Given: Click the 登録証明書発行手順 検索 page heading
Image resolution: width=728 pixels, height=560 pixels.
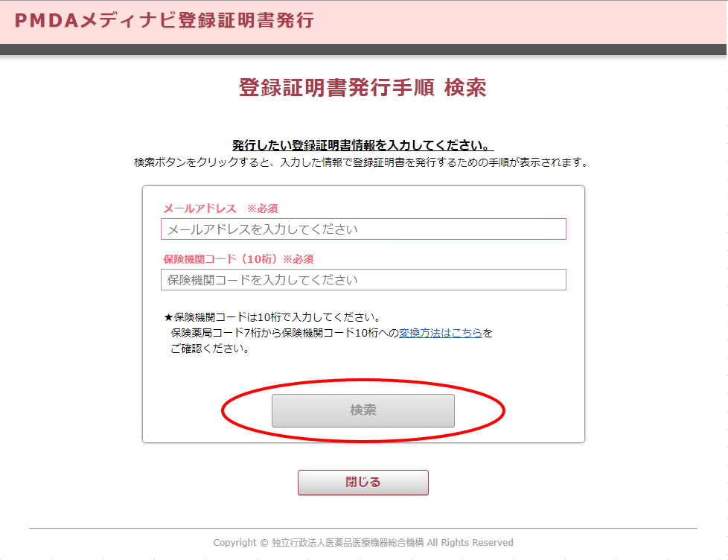Looking at the screenshot, I should [x=363, y=88].
